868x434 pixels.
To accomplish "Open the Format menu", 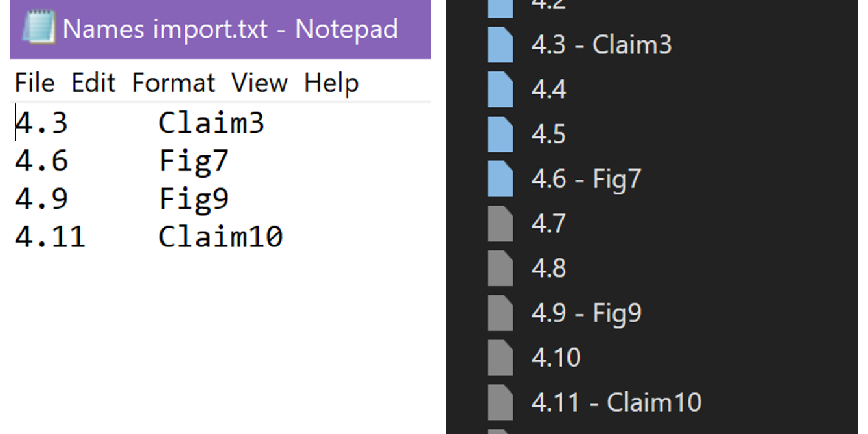I will point(173,83).
